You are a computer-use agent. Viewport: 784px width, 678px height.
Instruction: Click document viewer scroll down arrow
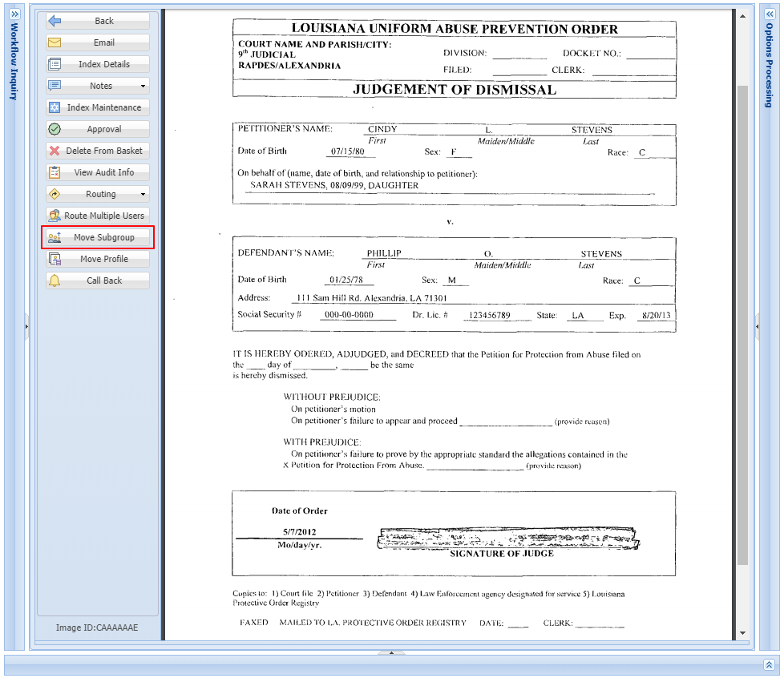[742, 633]
